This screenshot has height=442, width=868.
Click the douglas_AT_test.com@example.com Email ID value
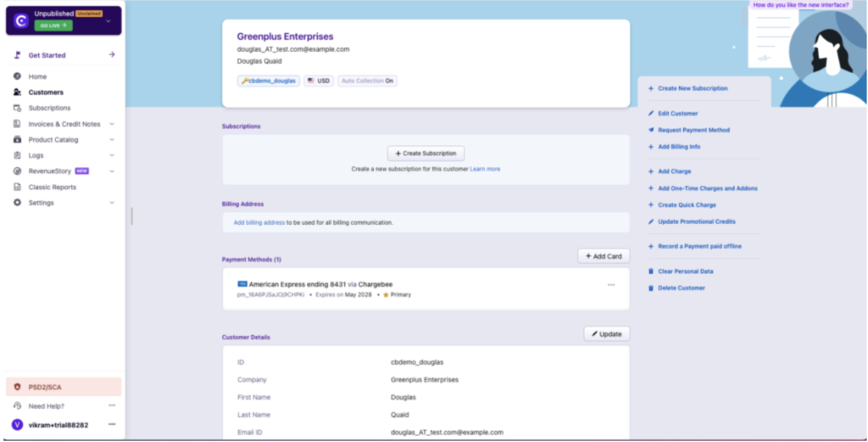[x=447, y=432]
